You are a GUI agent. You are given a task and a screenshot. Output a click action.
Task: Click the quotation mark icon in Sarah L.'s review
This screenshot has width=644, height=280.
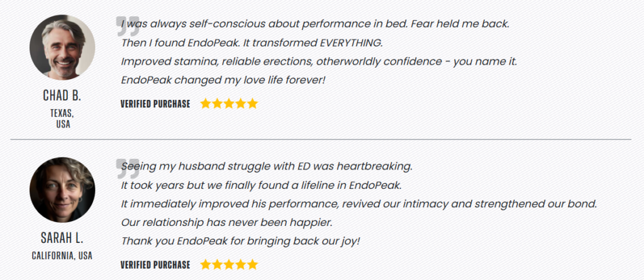click(x=125, y=167)
